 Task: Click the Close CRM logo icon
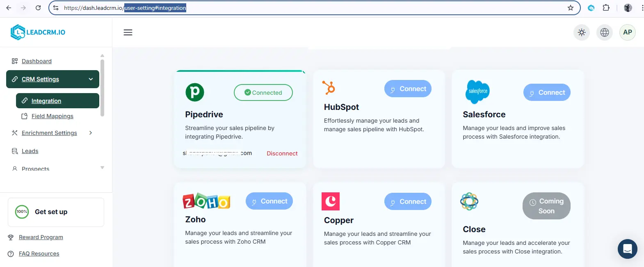pos(469,201)
